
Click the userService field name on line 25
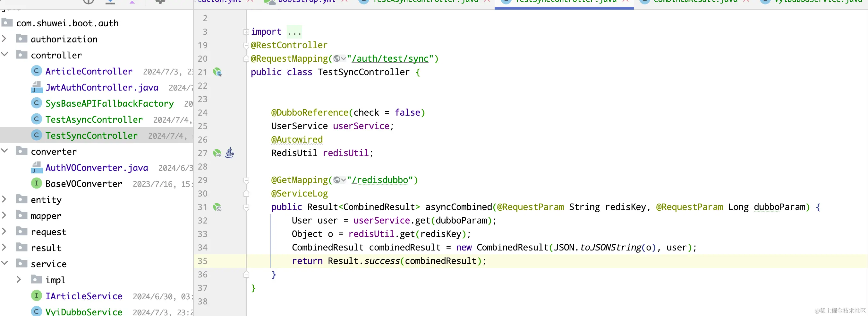coord(361,126)
